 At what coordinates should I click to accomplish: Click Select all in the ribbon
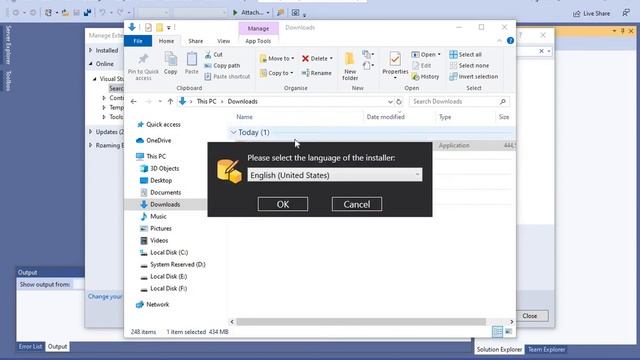coord(465,54)
